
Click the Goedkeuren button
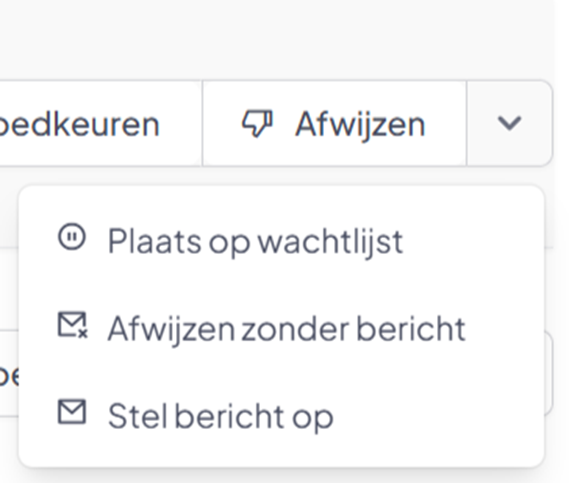101,123
